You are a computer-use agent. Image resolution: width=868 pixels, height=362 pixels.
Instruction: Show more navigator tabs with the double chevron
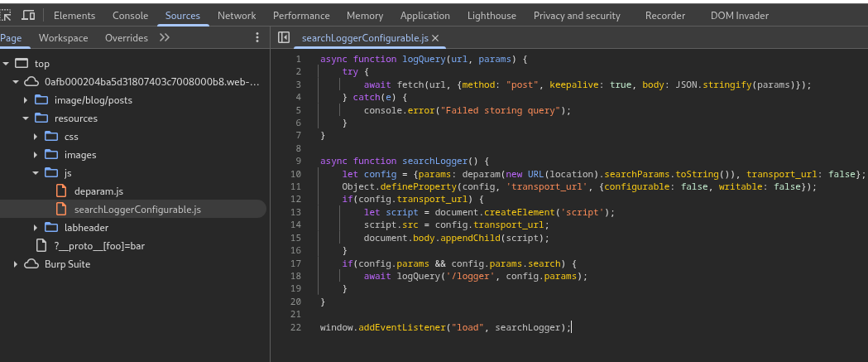pos(165,38)
